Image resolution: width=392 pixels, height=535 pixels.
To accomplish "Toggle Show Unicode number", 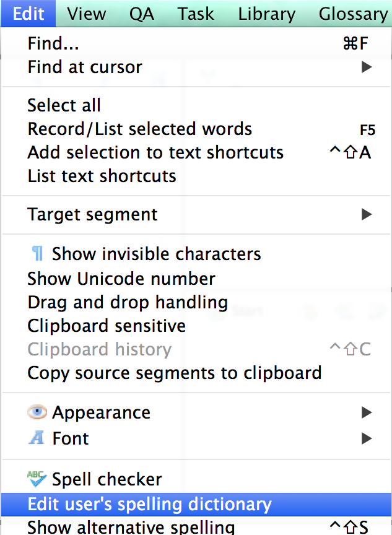I will (x=121, y=279).
